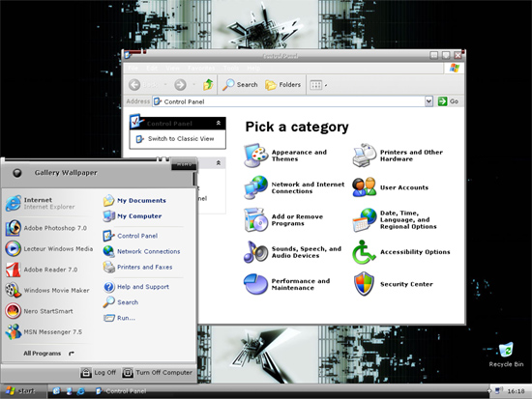
Task: Expand All Programs menu
Action: pos(49,354)
